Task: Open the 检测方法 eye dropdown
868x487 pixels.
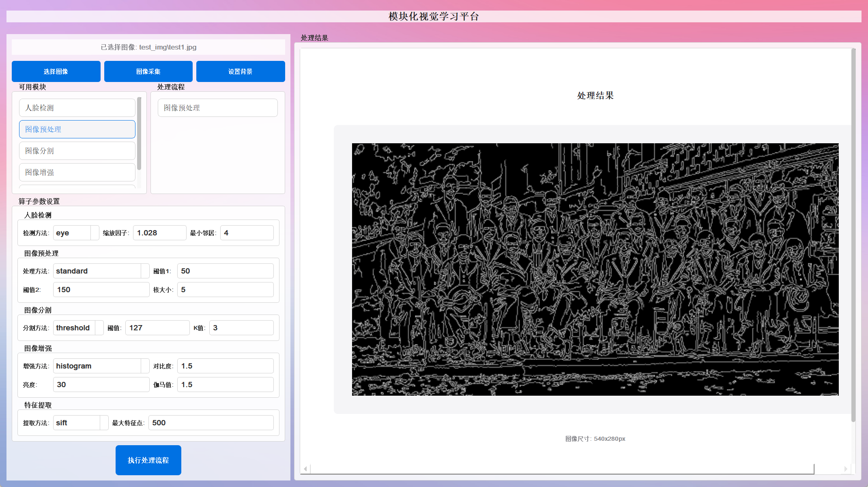Action: click(76, 233)
